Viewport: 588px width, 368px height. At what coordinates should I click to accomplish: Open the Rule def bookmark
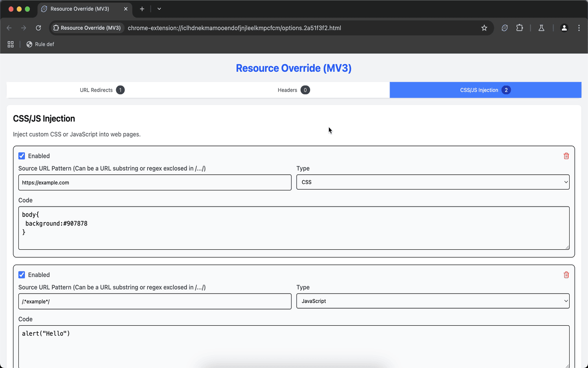click(40, 44)
